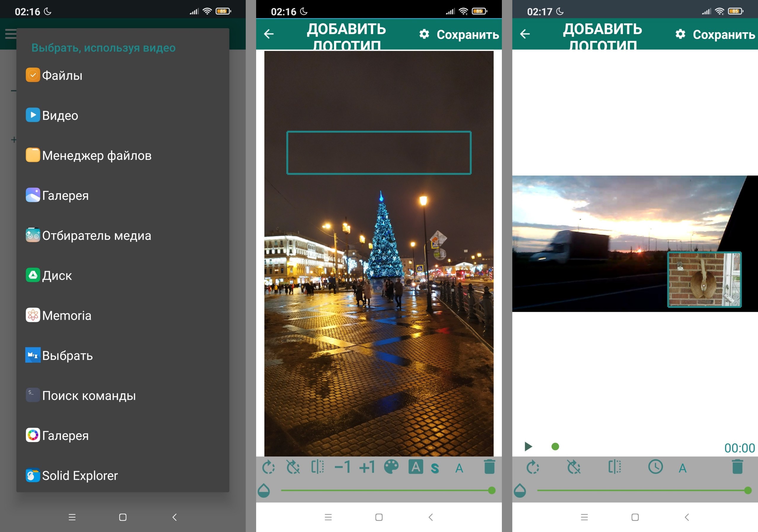The width and height of the screenshot is (758, 532).
Task: Select Отбиратель медиа from the list
Action: [123, 235]
